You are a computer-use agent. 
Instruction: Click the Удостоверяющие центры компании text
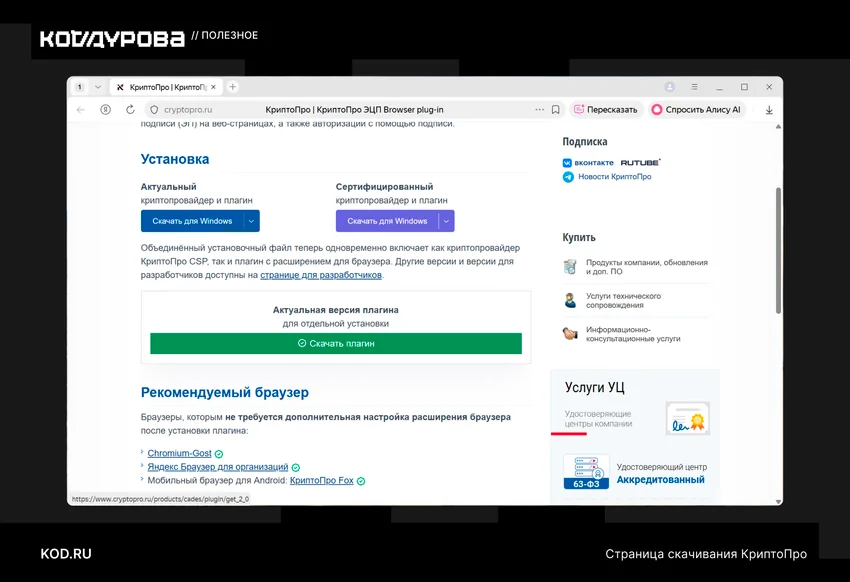598,419
